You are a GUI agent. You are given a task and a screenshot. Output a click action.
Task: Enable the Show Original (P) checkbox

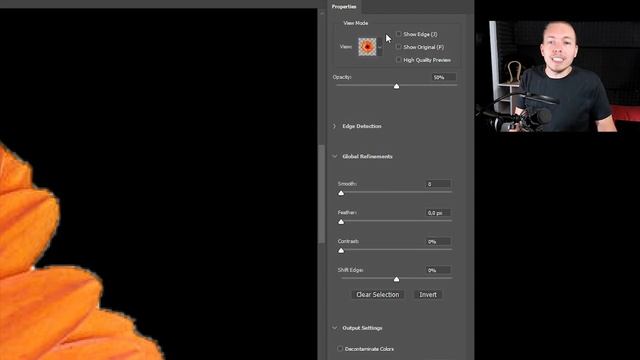pyautogui.click(x=399, y=47)
